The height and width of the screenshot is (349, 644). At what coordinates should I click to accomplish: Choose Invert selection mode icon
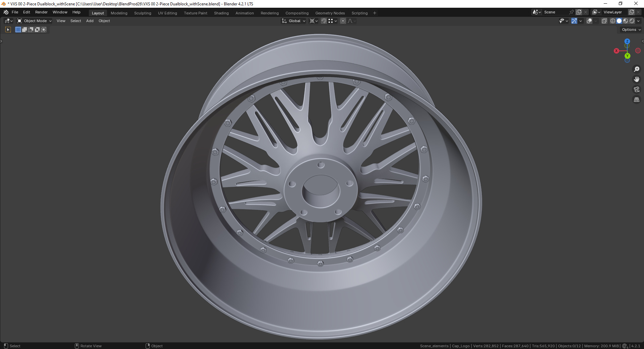point(37,30)
